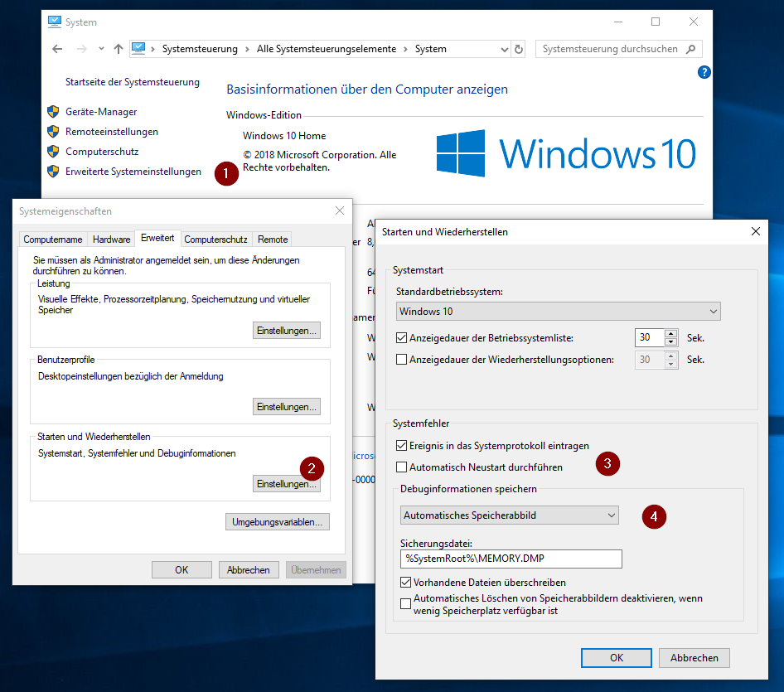Screen dimensions: 784x692
Task: Switch to the Computername tab
Action: (x=53, y=240)
